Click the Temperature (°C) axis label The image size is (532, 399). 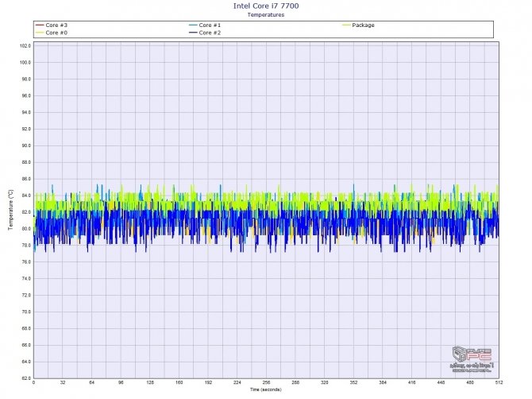(10, 210)
